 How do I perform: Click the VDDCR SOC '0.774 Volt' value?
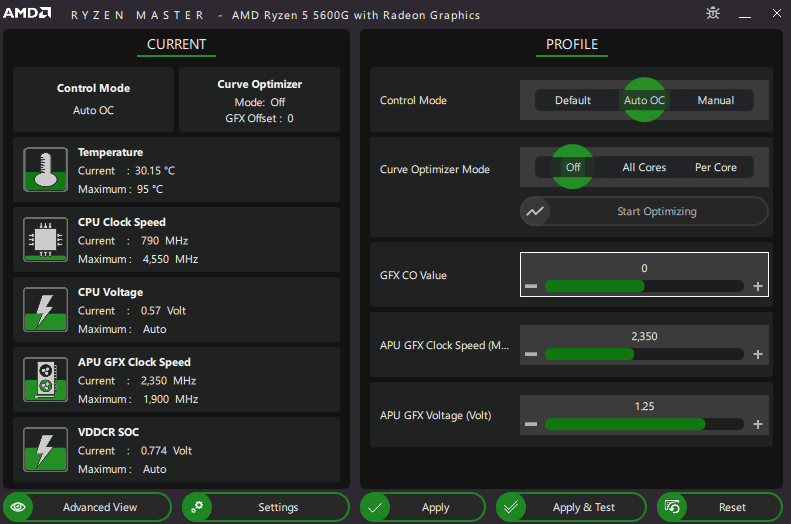coord(166,451)
